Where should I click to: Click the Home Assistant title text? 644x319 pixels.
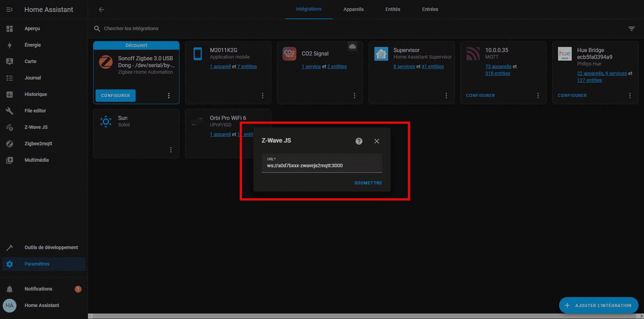49,10
